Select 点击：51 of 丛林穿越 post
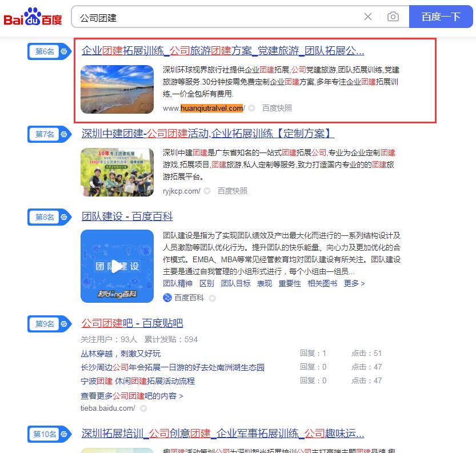Image resolution: width=476 pixels, height=453 pixels. tap(366, 353)
